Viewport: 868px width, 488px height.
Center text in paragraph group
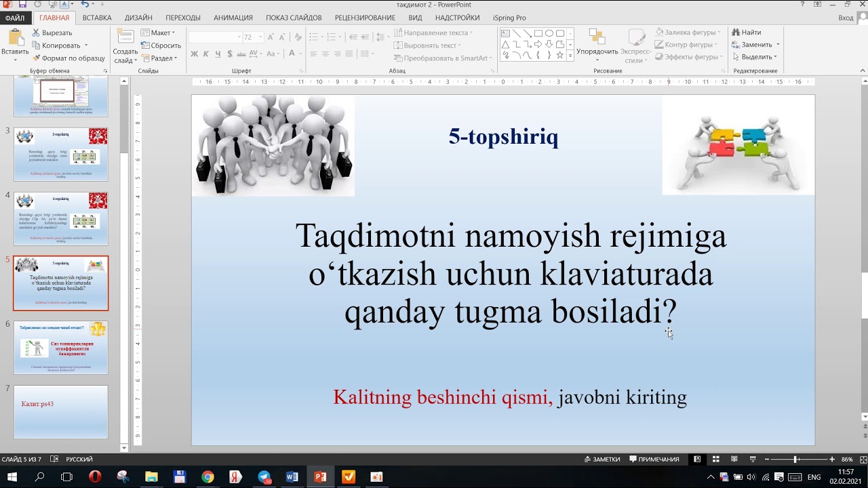tap(325, 54)
